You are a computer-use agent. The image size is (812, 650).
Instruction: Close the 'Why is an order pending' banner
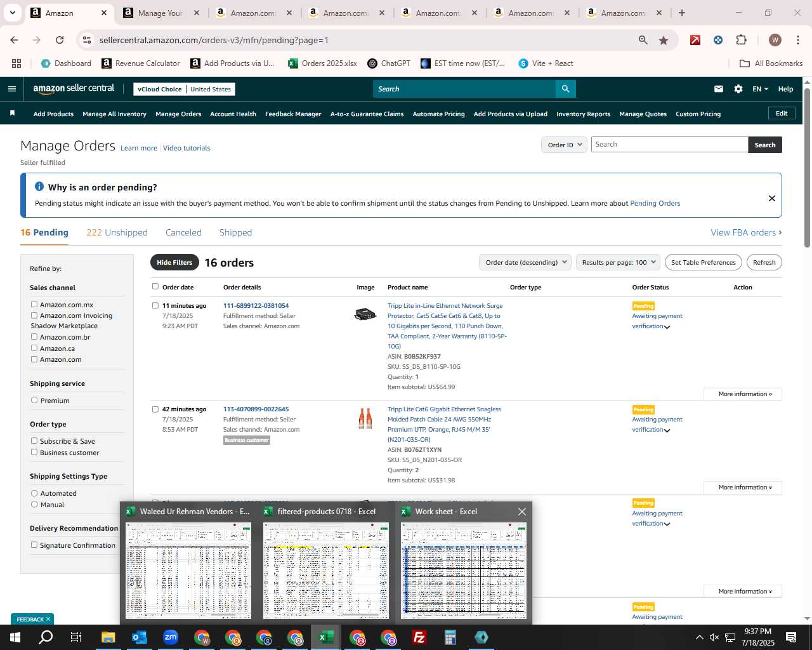772,198
